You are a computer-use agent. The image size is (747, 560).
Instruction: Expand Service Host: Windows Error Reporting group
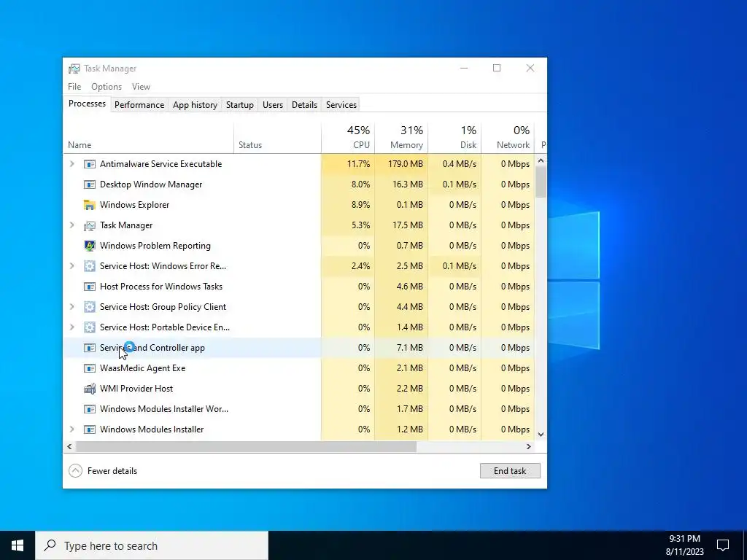click(x=72, y=266)
